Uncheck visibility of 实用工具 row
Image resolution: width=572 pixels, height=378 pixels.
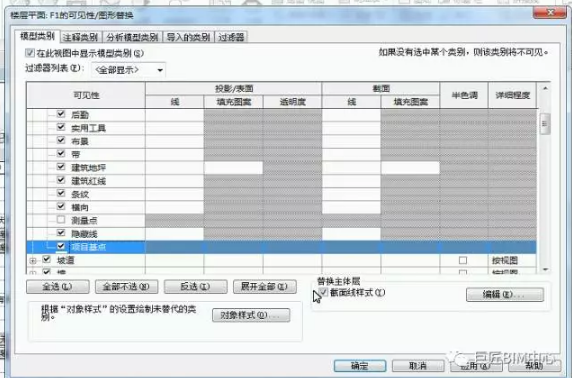coord(61,127)
